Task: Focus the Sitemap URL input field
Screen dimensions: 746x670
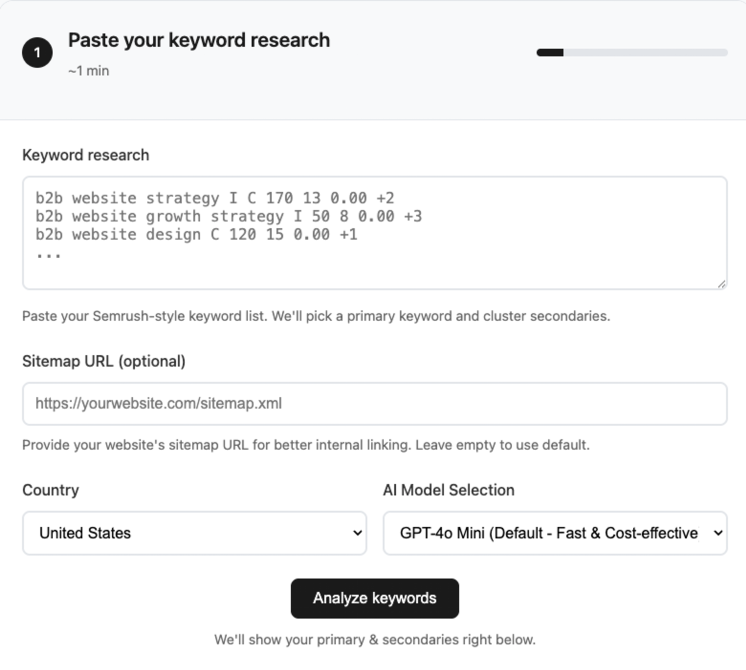Action: click(374, 404)
